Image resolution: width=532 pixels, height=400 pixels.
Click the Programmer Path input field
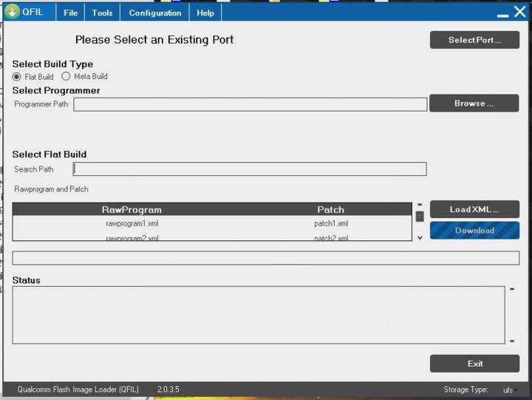click(x=250, y=104)
